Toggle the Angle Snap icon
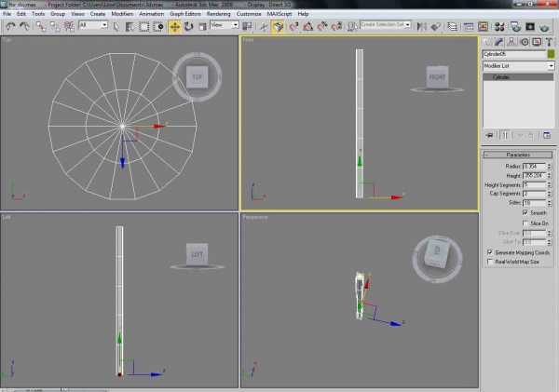 pyautogui.click(x=308, y=27)
